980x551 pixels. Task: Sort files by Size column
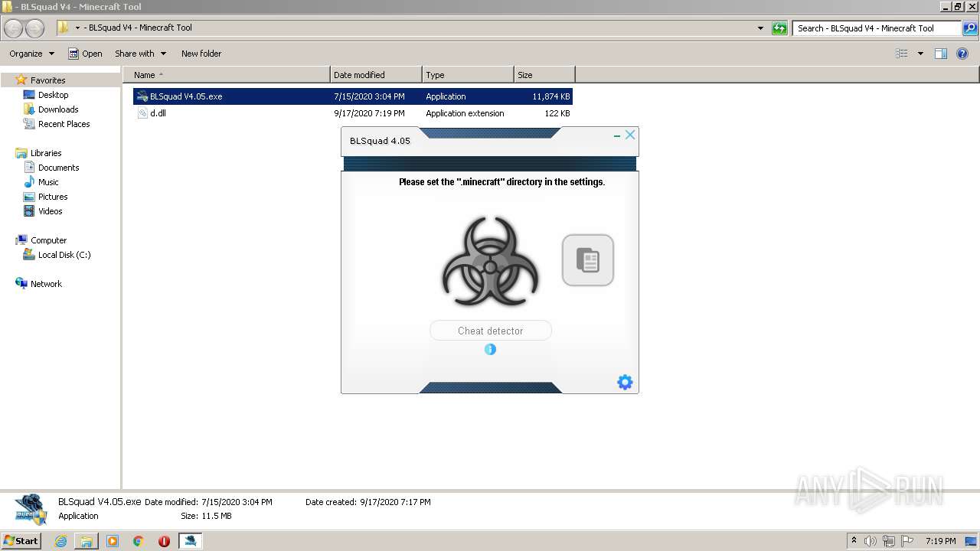point(544,75)
